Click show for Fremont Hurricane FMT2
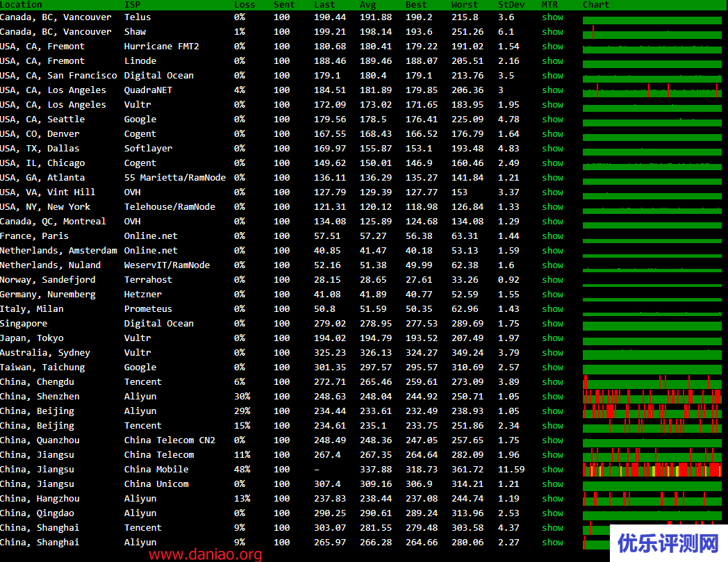 552,47
